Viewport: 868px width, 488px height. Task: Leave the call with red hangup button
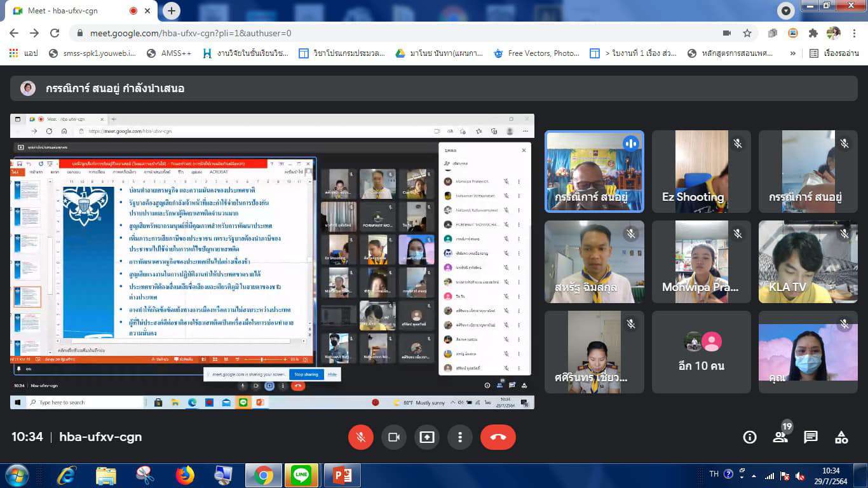[x=498, y=437]
